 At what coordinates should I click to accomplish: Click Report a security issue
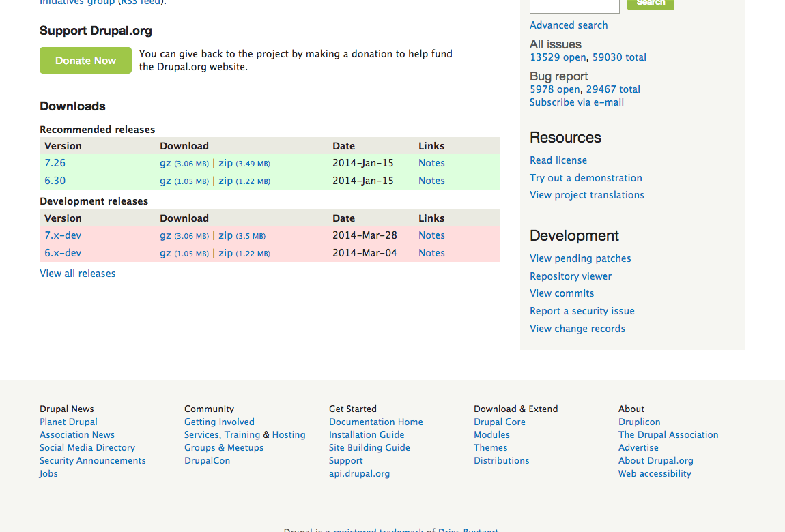pyautogui.click(x=582, y=311)
